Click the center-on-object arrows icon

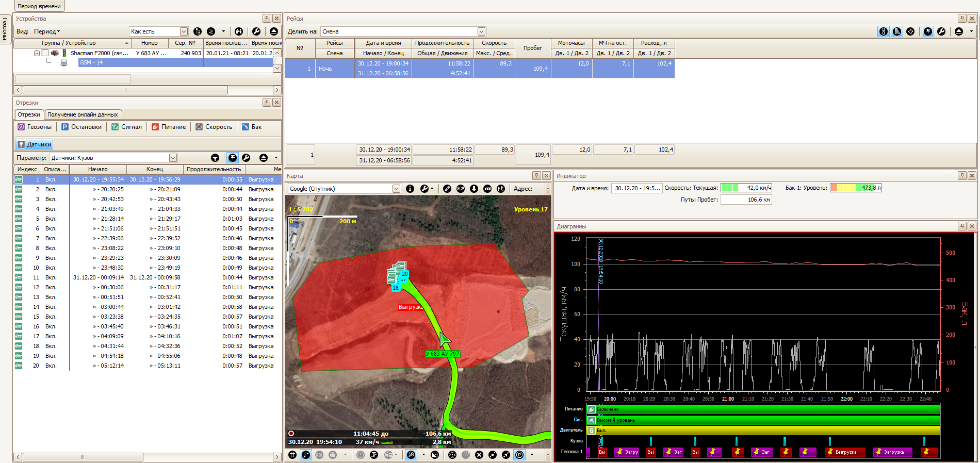point(452,455)
